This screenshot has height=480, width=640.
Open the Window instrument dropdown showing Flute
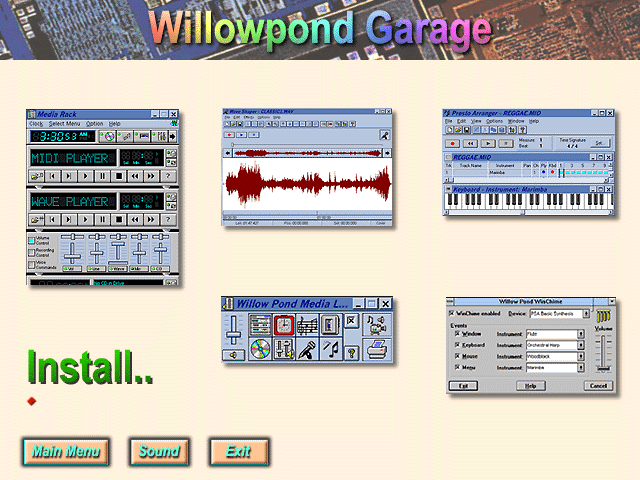pyautogui.click(x=579, y=334)
